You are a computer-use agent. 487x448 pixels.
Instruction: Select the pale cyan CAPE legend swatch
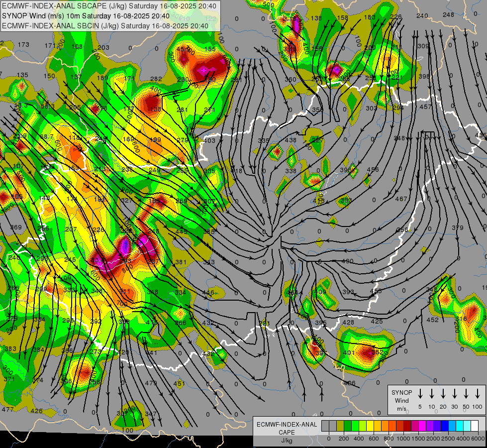[467, 426]
